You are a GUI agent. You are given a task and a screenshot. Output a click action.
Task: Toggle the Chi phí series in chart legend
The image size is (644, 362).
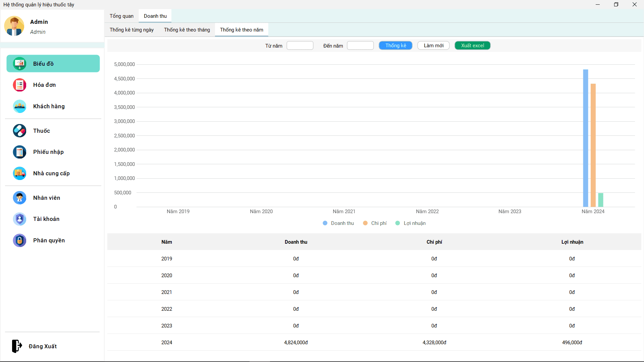[374, 223]
